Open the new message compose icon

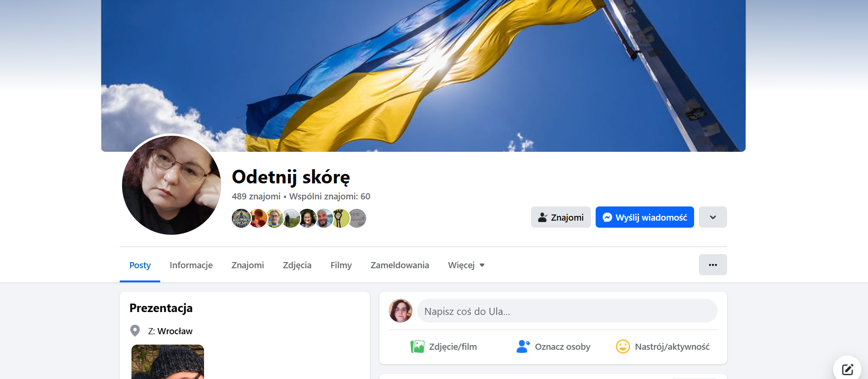[847, 370]
